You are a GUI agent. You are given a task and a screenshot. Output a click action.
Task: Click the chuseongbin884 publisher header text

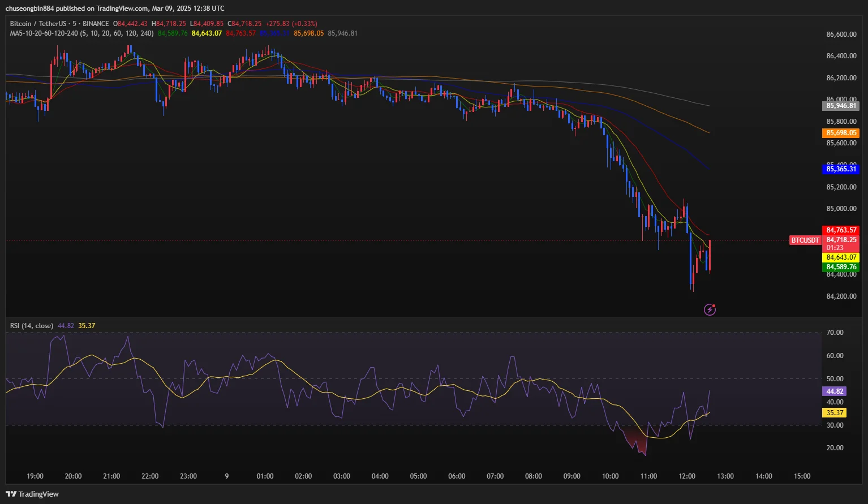[x=29, y=8]
